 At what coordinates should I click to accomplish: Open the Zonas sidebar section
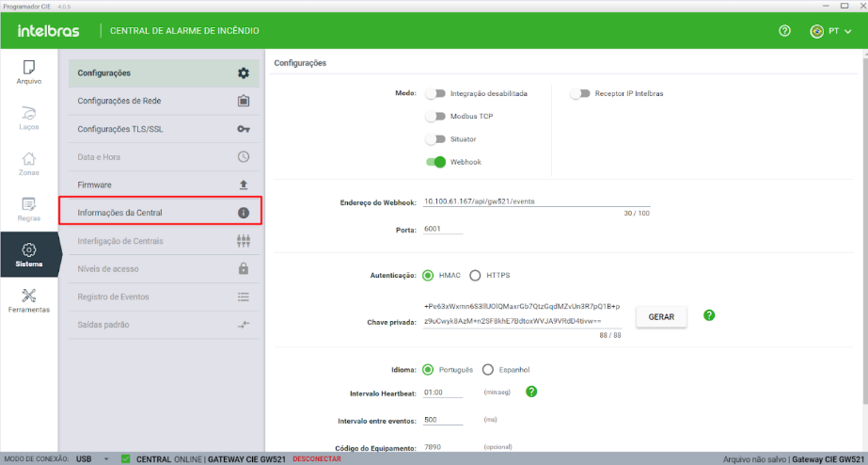click(29, 164)
